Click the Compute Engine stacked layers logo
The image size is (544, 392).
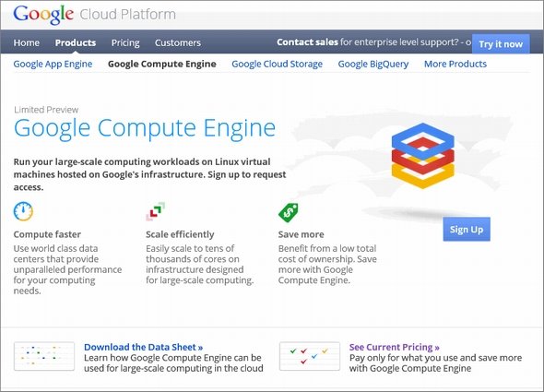422,156
